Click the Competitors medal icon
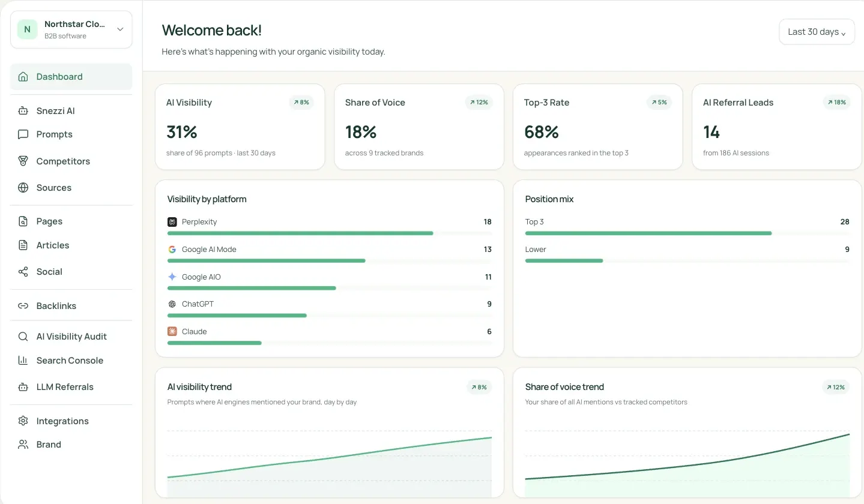This screenshot has width=864, height=504. click(x=23, y=161)
